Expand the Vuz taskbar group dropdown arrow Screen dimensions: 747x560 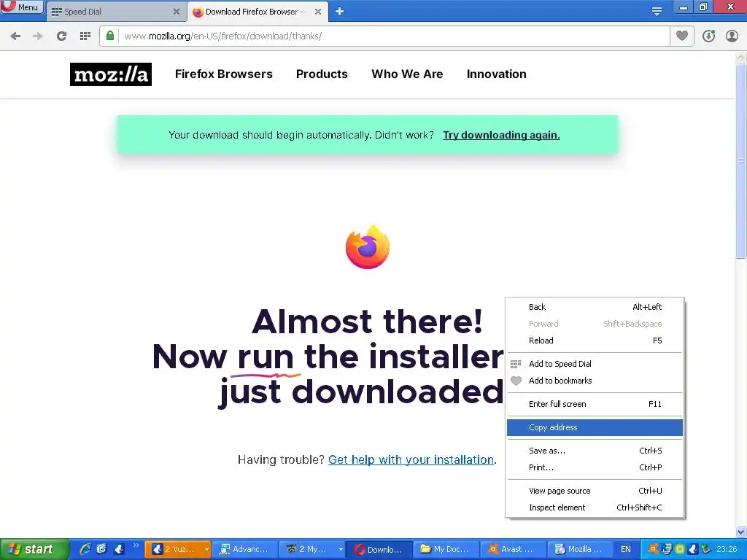[206, 549]
